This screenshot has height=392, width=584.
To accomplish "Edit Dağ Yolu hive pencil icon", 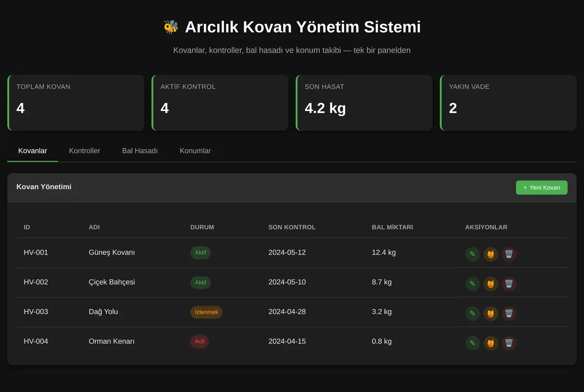I will pyautogui.click(x=473, y=313).
